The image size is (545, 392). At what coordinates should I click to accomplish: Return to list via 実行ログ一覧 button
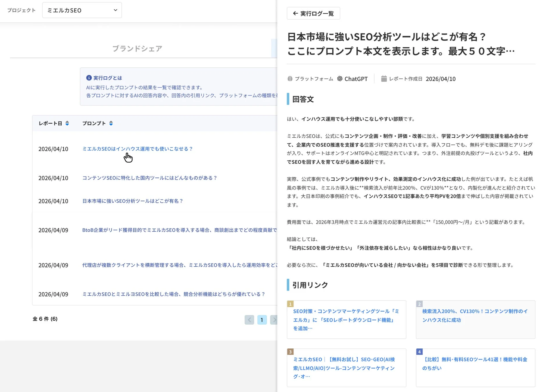point(313,13)
